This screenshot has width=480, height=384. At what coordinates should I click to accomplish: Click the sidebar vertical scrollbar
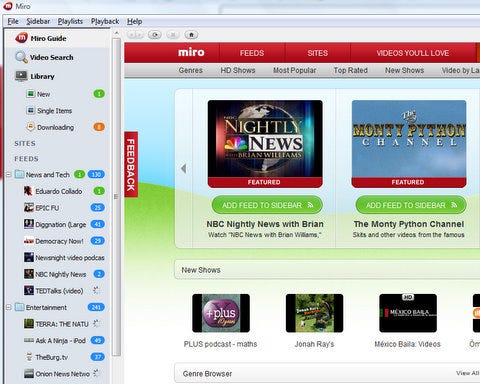click(116, 197)
